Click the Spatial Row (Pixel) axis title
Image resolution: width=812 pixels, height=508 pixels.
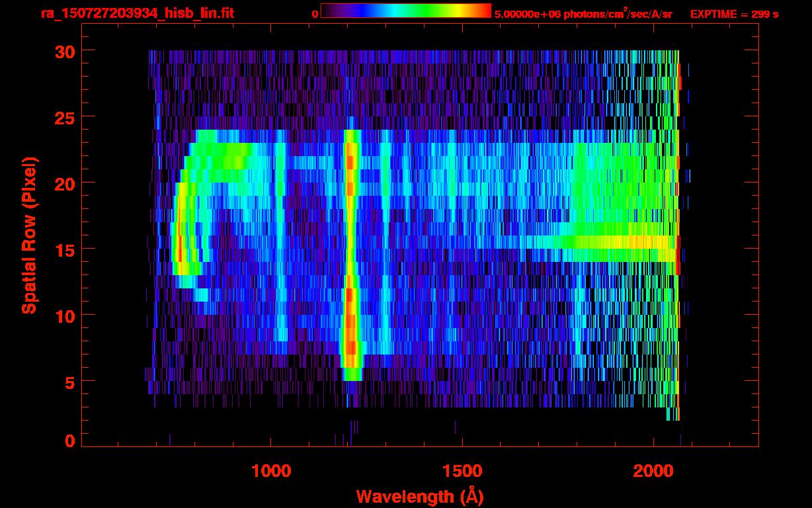coord(29,235)
